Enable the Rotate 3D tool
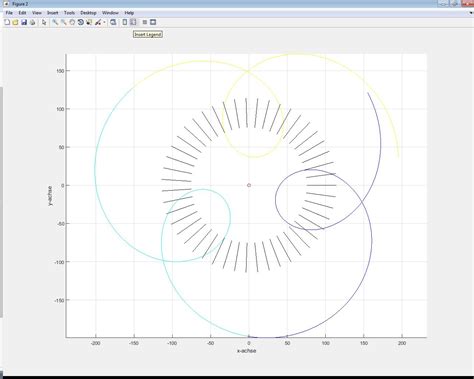Screen dimensions: 474x379 click(80, 22)
